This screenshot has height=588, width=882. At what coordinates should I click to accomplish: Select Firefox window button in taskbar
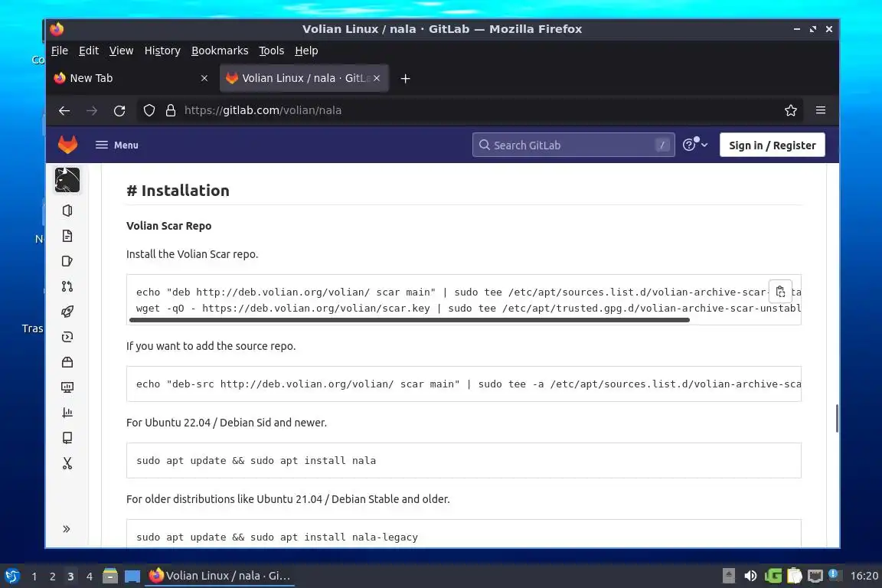pyautogui.click(x=220, y=576)
